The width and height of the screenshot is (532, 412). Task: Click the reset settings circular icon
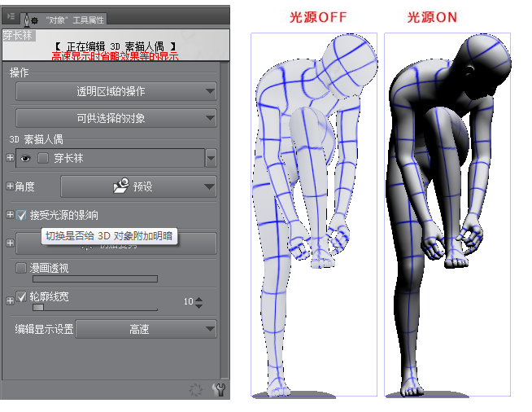196,390
